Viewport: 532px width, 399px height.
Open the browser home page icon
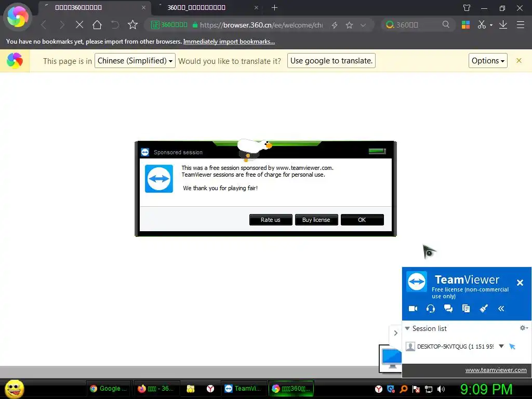pos(97,25)
